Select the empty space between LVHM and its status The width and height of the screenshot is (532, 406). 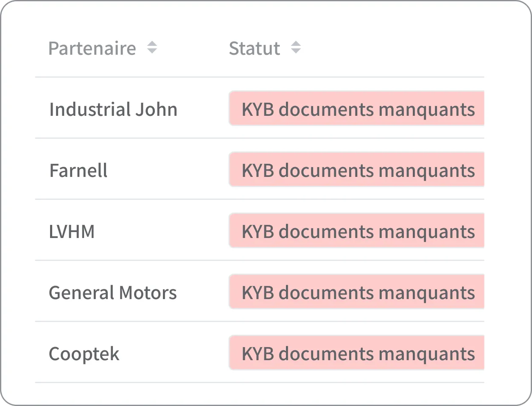161,231
